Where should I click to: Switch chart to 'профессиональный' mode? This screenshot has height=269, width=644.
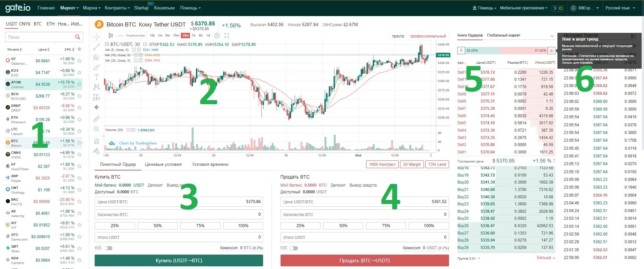428,36
